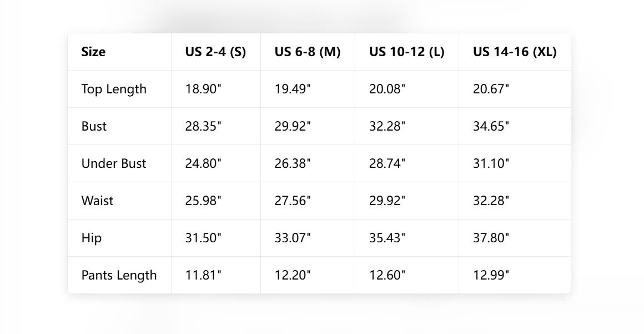Click the Size column header
This screenshot has width=644, height=334.
(x=93, y=52)
